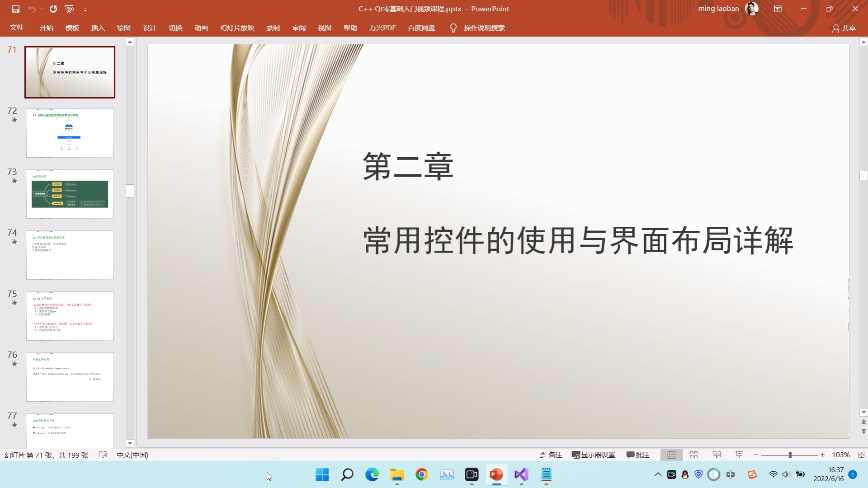
Task: Start slideshow from the quick access toolbar icon
Action: point(69,9)
